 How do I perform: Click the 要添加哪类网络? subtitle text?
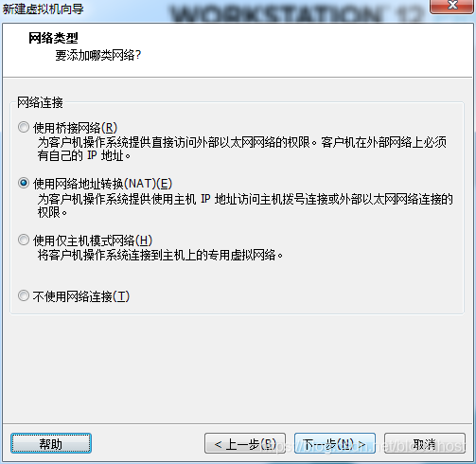[x=98, y=56]
